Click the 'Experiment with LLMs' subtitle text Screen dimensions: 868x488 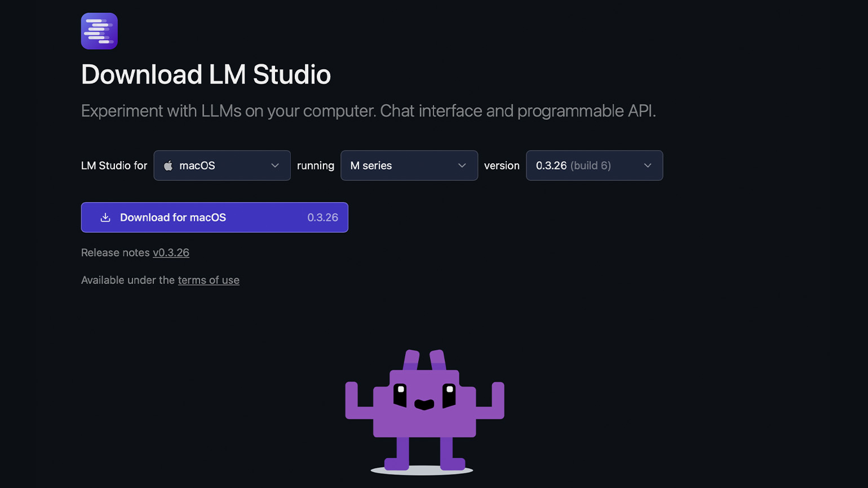[x=368, y=111]
